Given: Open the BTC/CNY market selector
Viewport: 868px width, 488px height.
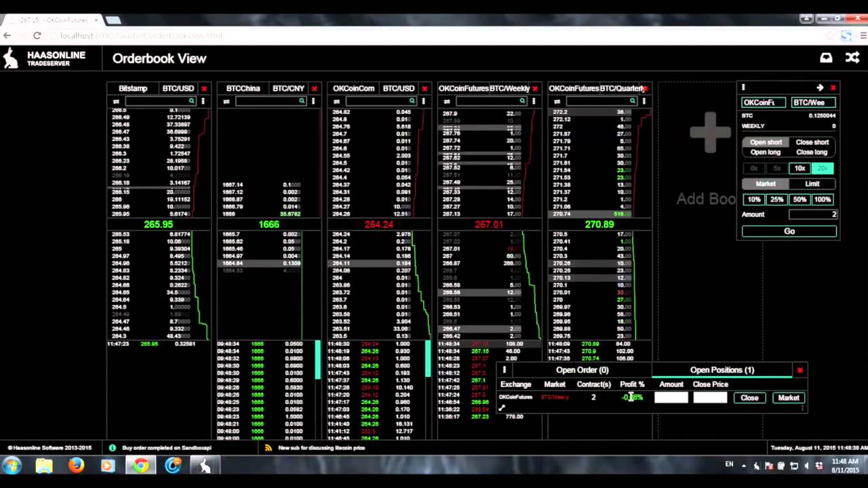Looking at the screenshot, I should click(x=289, y=89).
